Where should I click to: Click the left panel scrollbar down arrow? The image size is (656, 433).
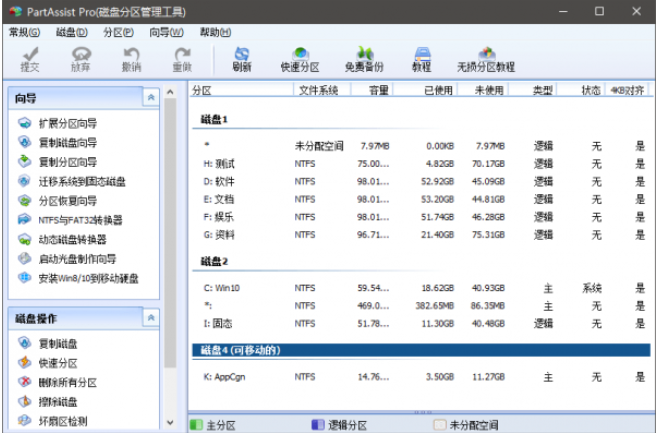170,423
